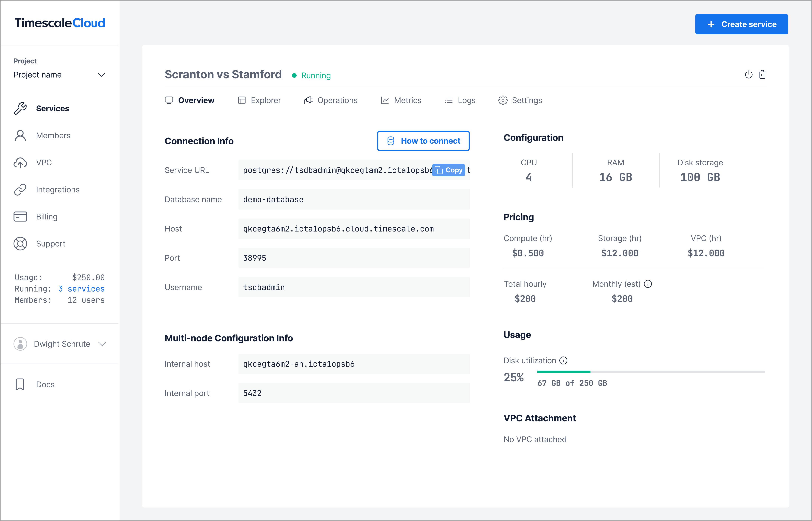The width and height of the screenshot is (812, 521).
Task: Open Members via the person icon
Action: [20, 135]
